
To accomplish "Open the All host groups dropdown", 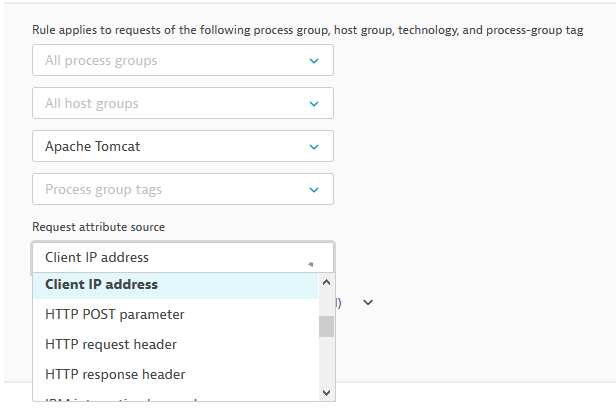I will pos(170,103).
